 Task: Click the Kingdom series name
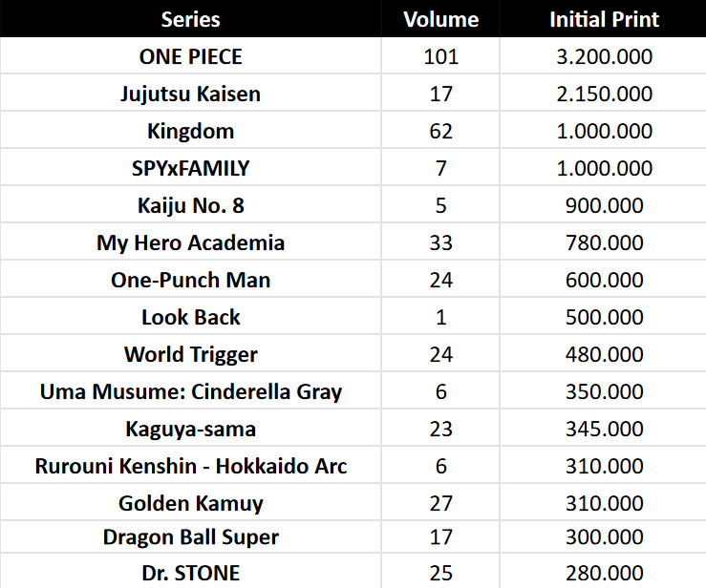pos(191,131)
